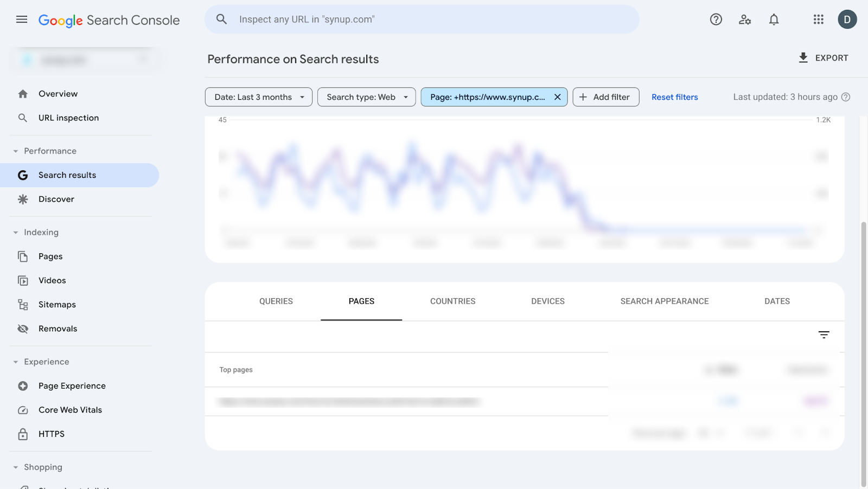The width and height of the screenshot is (868, 489).
Task: Click the Sitemaps tree icon
Action: click(23, 305)
